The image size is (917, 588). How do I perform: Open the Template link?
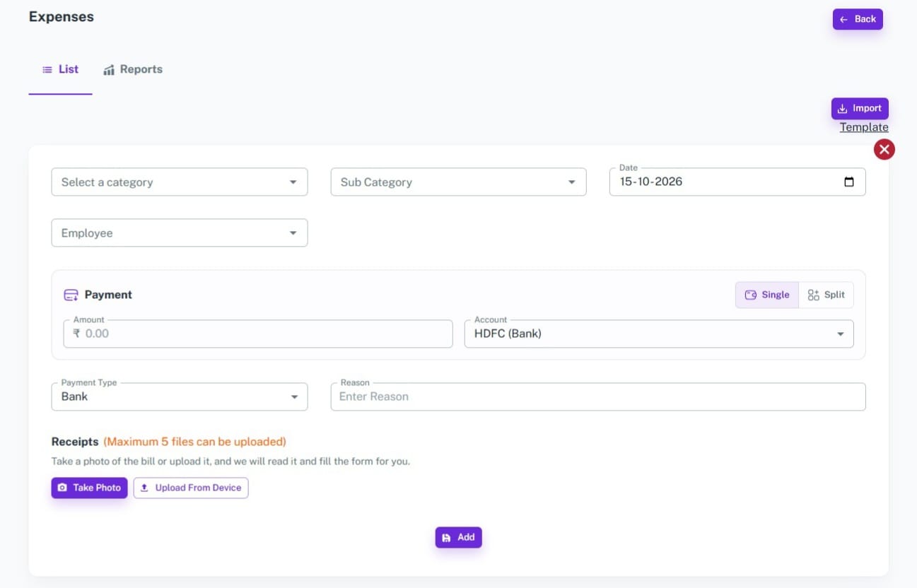pos(864,127)
